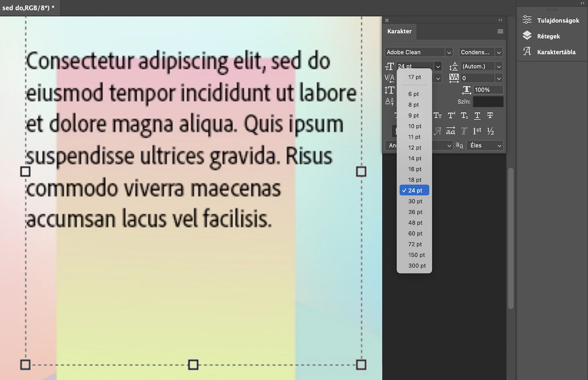Click the vertical scale icon

click(389, 90)
